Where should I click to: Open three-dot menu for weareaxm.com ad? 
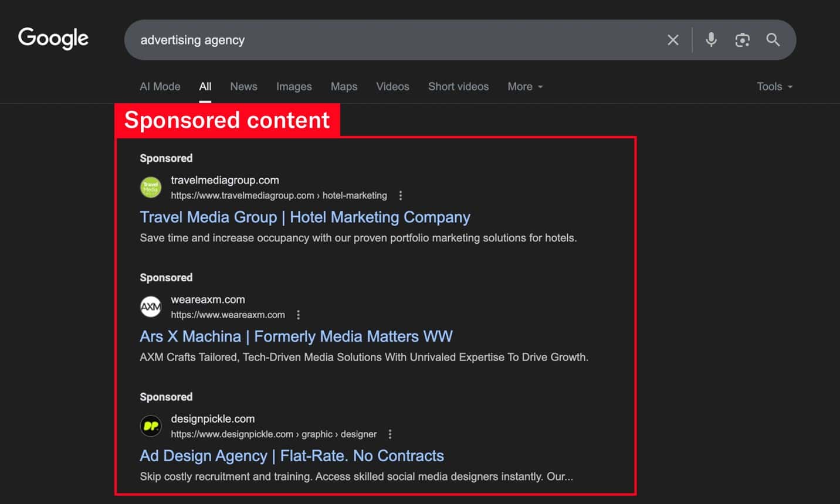tap(299, 315)
